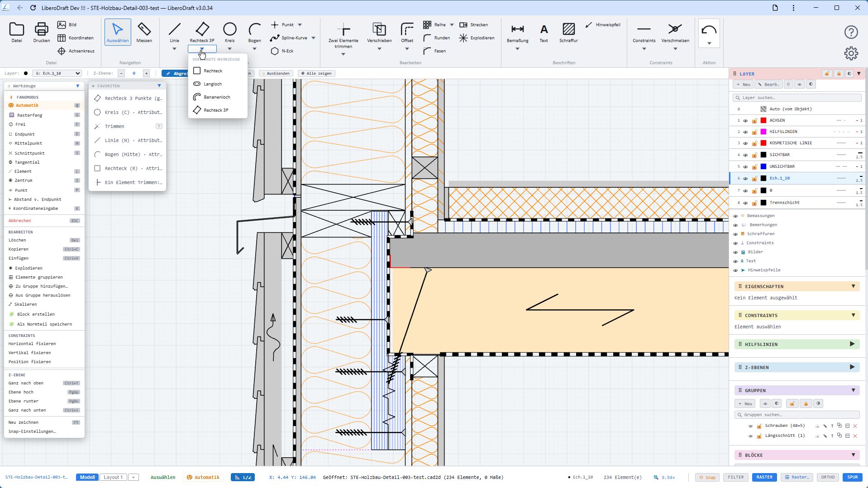Choose Langloch from related tools menu
The image size is (868, 488).
click(x=218, y=84)
